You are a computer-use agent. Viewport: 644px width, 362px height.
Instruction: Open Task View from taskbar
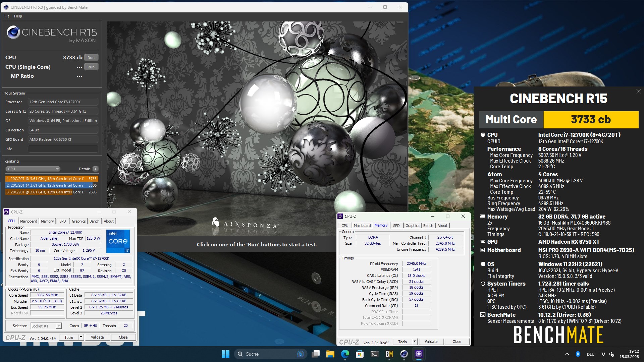(x=316, y=354)
